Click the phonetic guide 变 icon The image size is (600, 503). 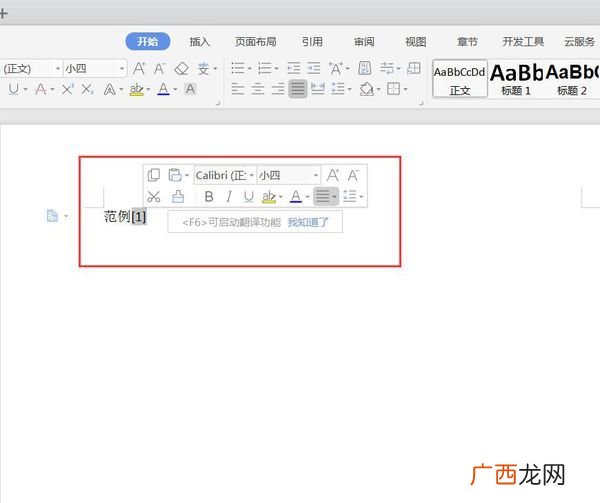pyautogui.click(x=203, y=69)
